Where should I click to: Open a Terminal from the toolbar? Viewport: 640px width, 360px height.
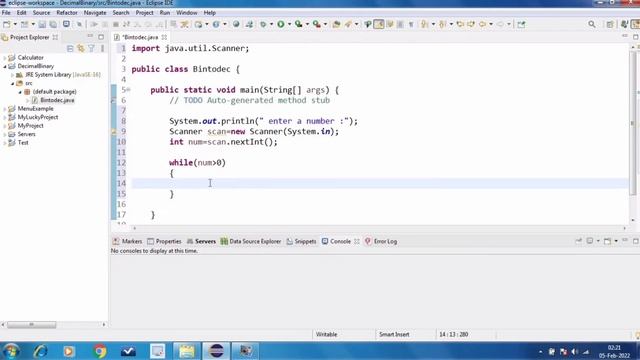coord(66,24)
